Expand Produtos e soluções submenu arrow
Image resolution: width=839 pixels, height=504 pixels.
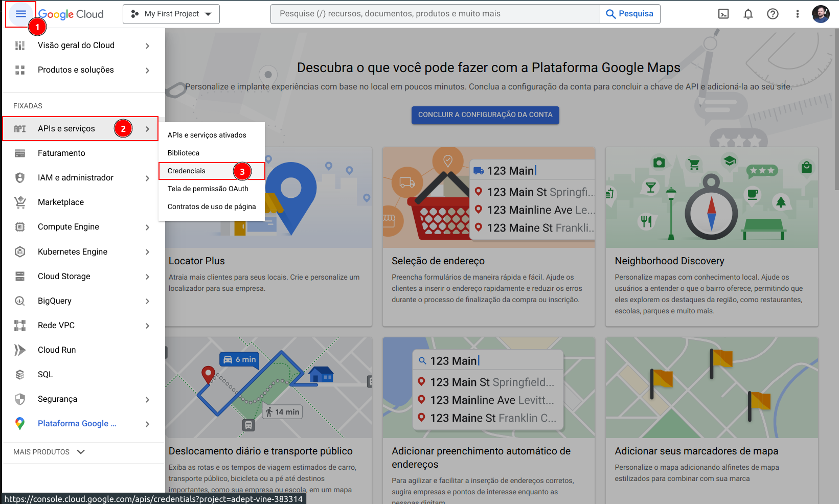point(147,71)
